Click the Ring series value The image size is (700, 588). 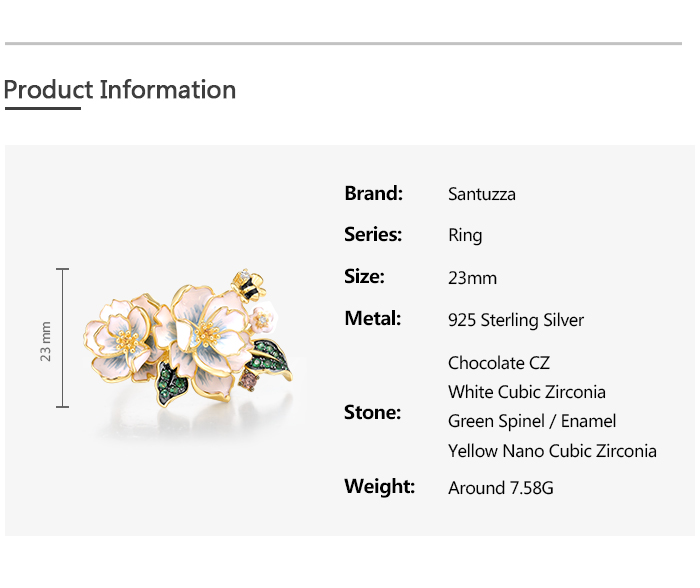(465, 236)
